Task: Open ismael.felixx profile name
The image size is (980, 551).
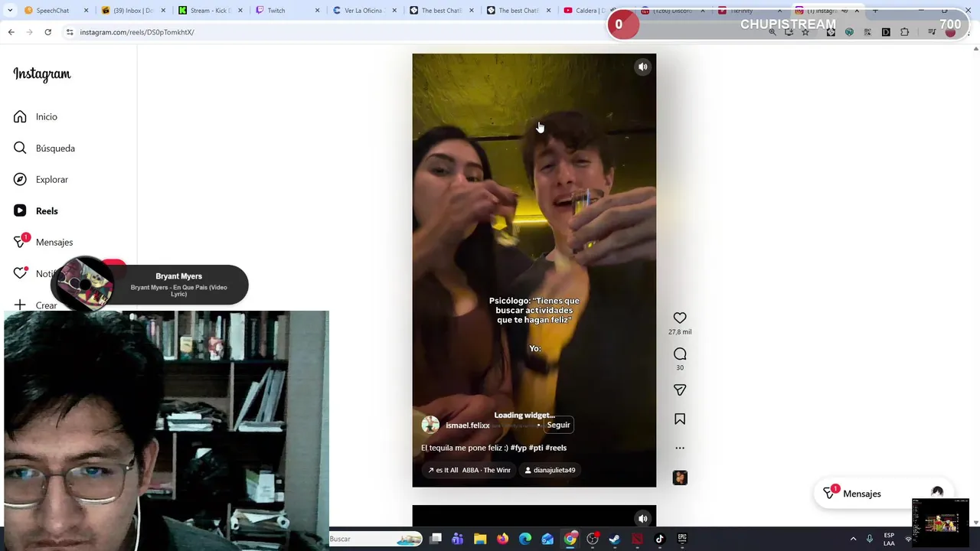Action: click(468, 425)
